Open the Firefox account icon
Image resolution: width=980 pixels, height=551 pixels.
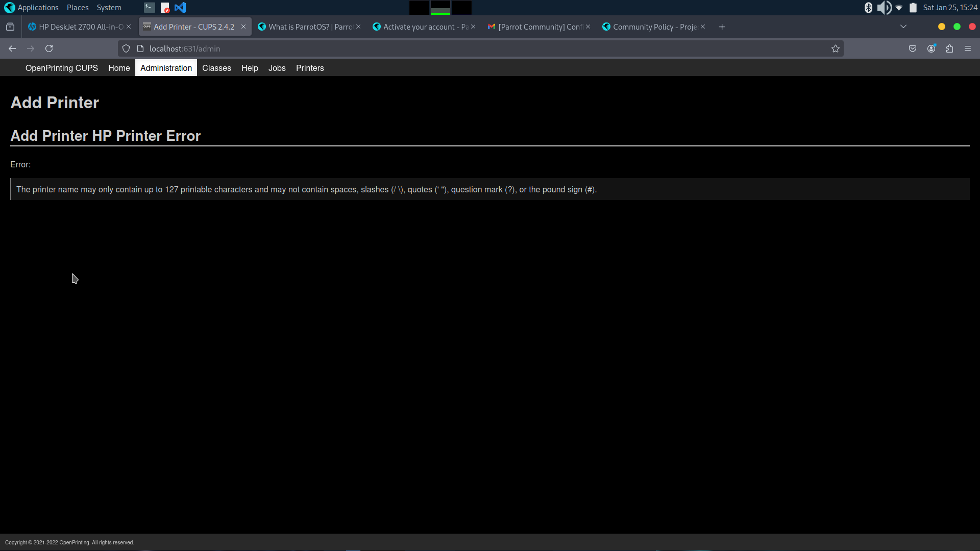(931, 49)
